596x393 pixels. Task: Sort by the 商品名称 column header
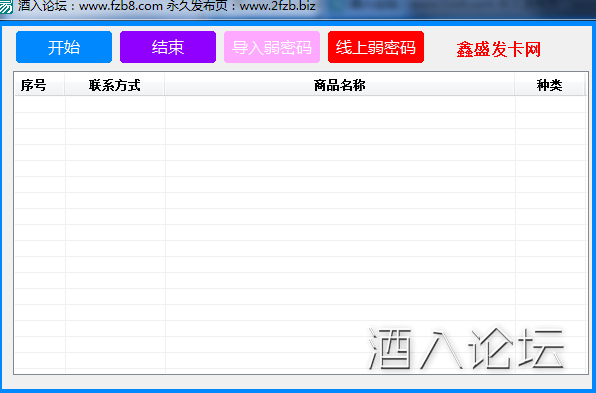pyautogui.click(x=339, y=85)
